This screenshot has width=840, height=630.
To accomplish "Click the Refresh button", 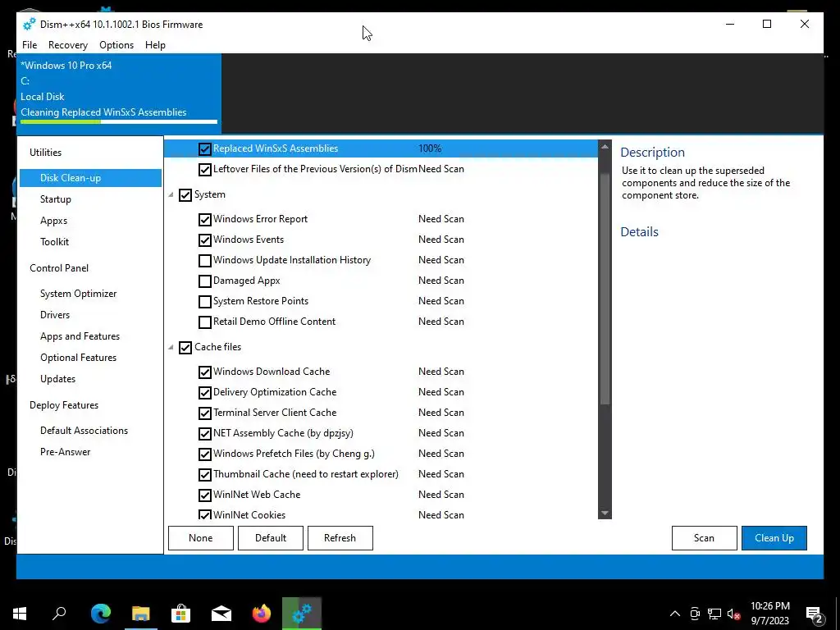I will pyautogui.click(x=340, y=538).
